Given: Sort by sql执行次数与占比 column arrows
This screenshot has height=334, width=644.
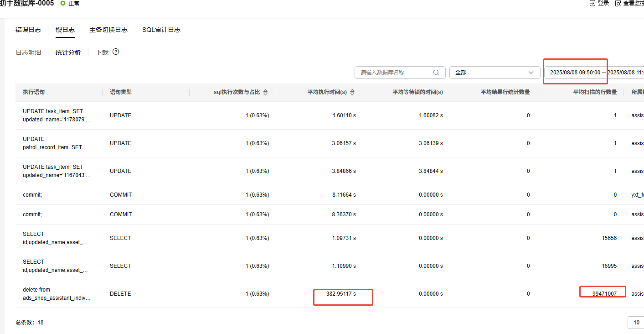Looking at the screenshot, I should click(x=266, y=92).
